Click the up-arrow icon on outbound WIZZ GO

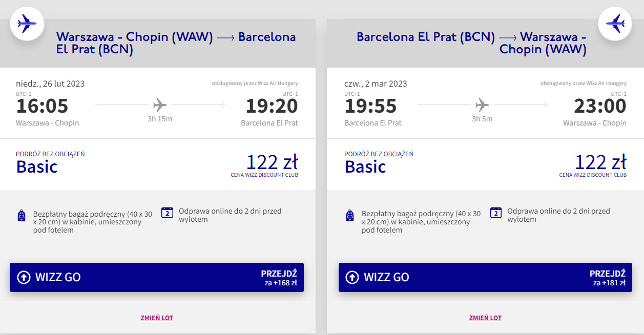pyautogui.click(x=24, y=278)
